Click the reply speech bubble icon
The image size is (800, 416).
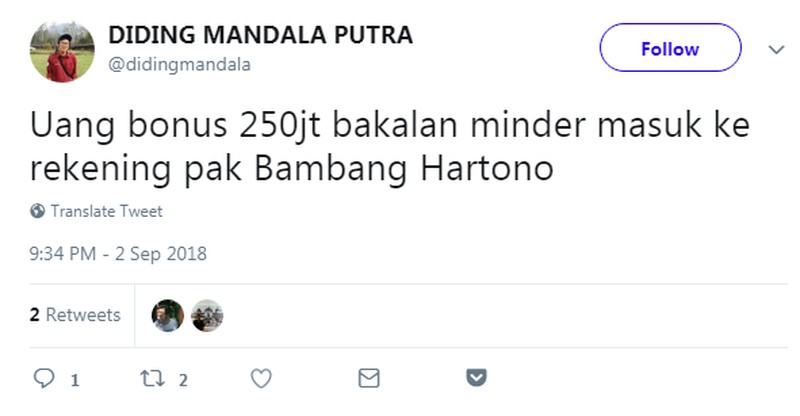pyautogui.click(x=44, y=378)
